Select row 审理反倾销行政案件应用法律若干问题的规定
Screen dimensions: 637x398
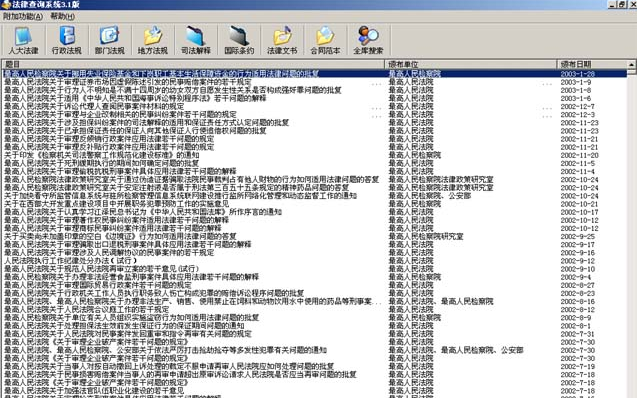[315, 139]
